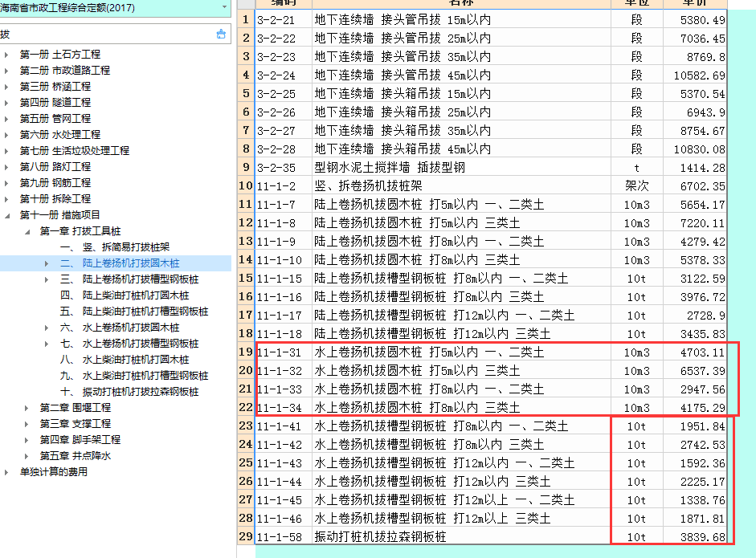
Task: Click unit cell 架次
Action: pyautogui.click(x=637, y=186)
